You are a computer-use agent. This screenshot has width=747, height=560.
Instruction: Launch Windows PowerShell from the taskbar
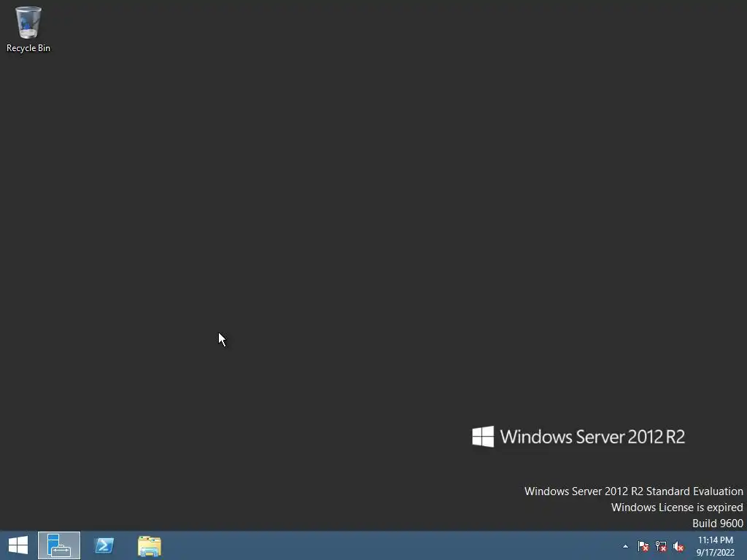(104, 545)
